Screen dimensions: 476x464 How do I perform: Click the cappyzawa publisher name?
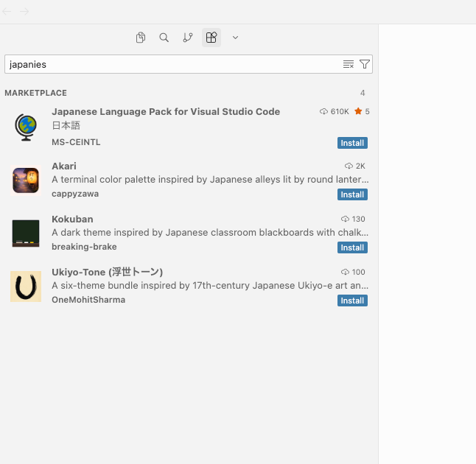click(75, 194)
